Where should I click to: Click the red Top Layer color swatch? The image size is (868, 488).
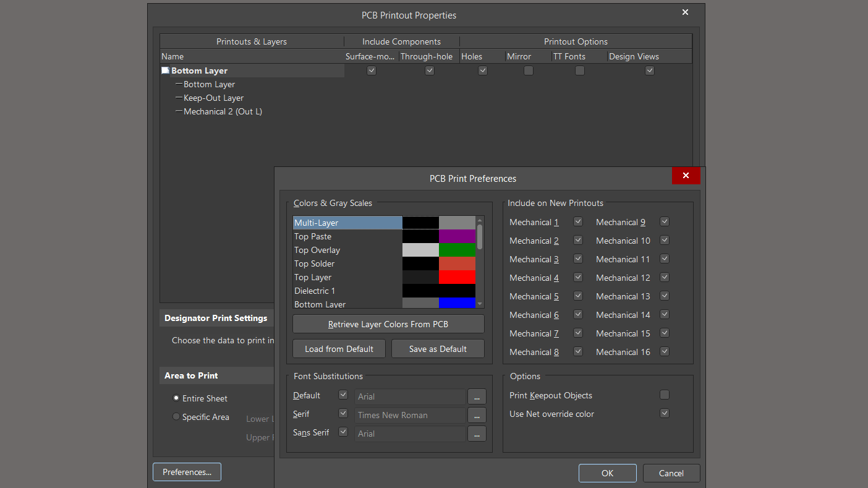[x=457, y=277]
